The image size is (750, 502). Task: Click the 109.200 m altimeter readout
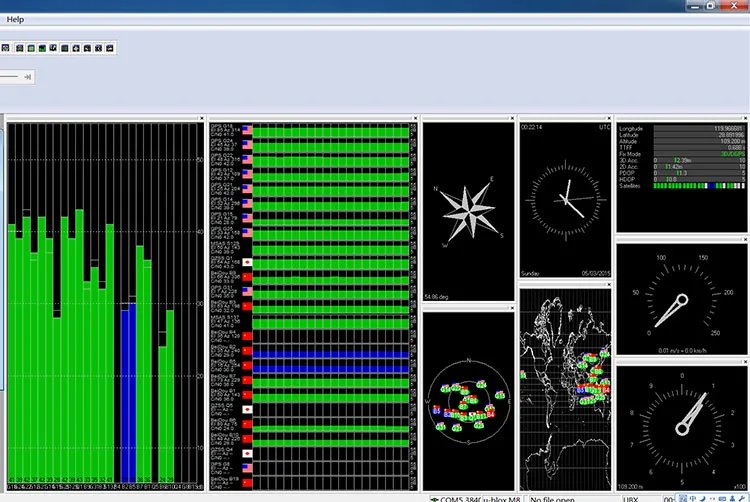click(x=630, y=486)
